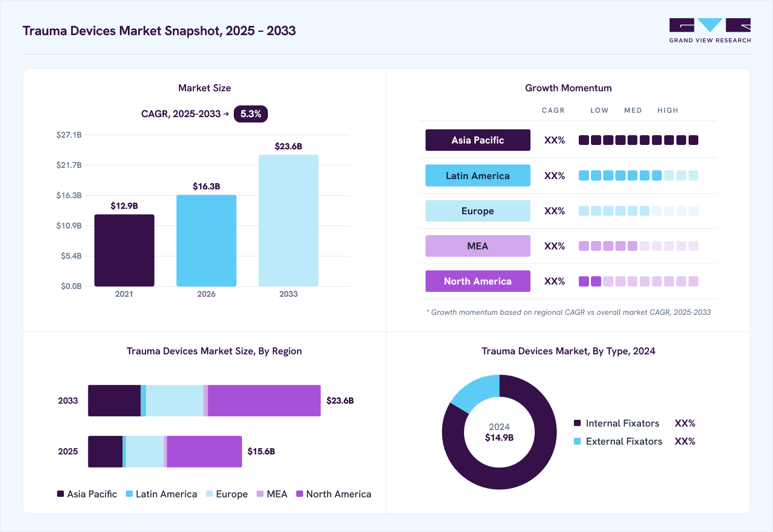Click the Asia Pacific legend swatch
The width and height of the screenshot is (773, 532).
coord(61,494)
